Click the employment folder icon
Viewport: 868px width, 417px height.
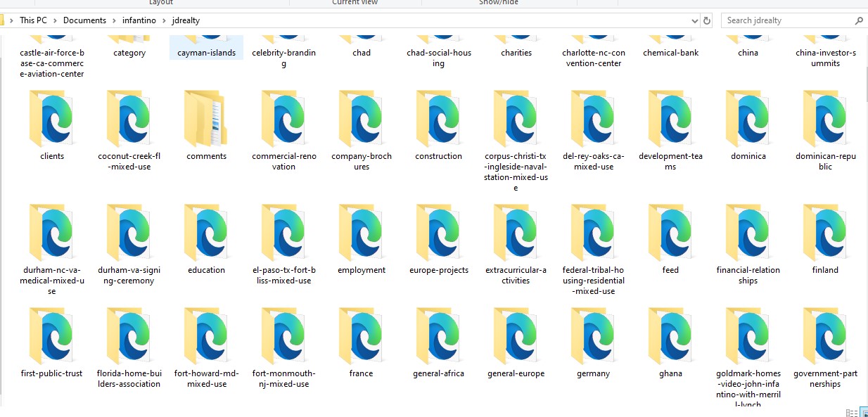click(361, 232)
